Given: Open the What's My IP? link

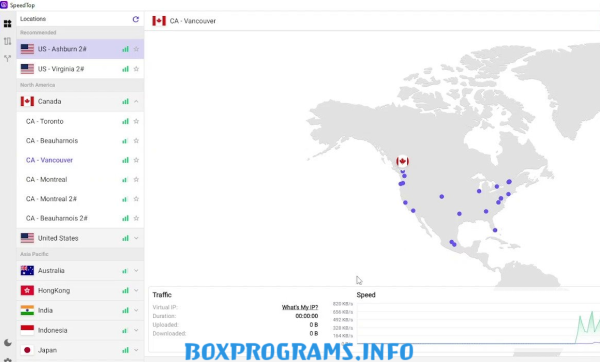Looking at the screenshot, I should click(300, 307).
